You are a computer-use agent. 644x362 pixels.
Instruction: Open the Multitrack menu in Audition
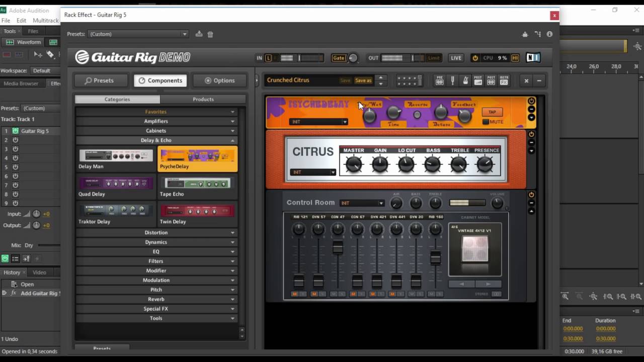(x=45, y=21)
